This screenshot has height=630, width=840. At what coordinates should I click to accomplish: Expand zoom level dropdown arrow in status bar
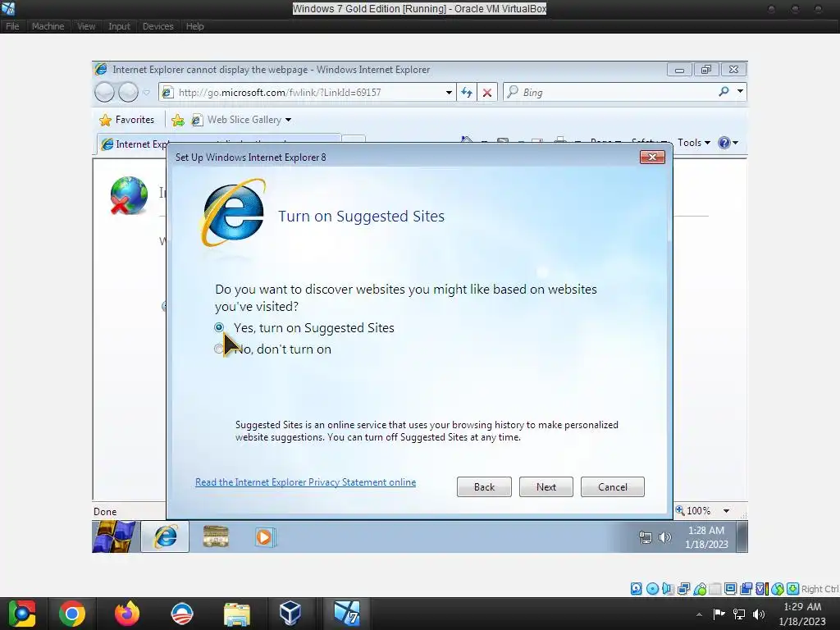[x=727, y=511]
